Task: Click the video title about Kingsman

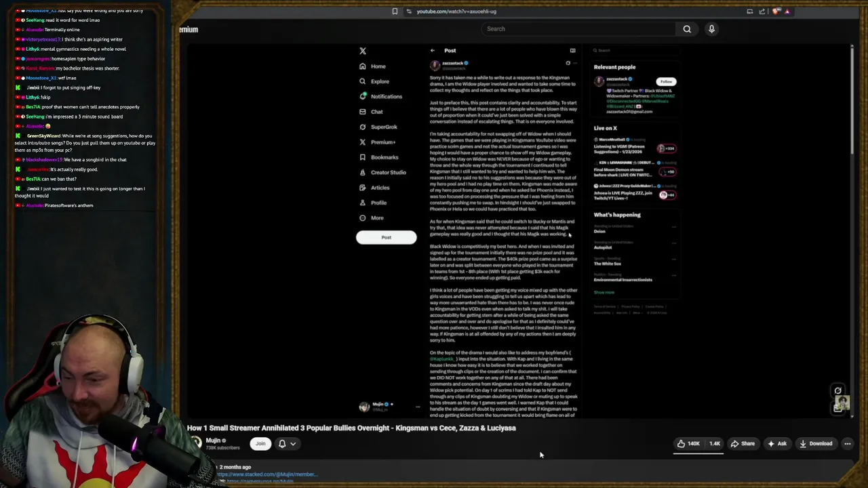Action: (351, 428)
